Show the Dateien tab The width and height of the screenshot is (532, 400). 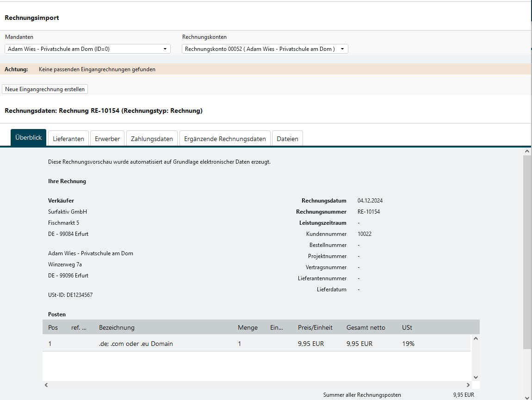tap(287, 139)
